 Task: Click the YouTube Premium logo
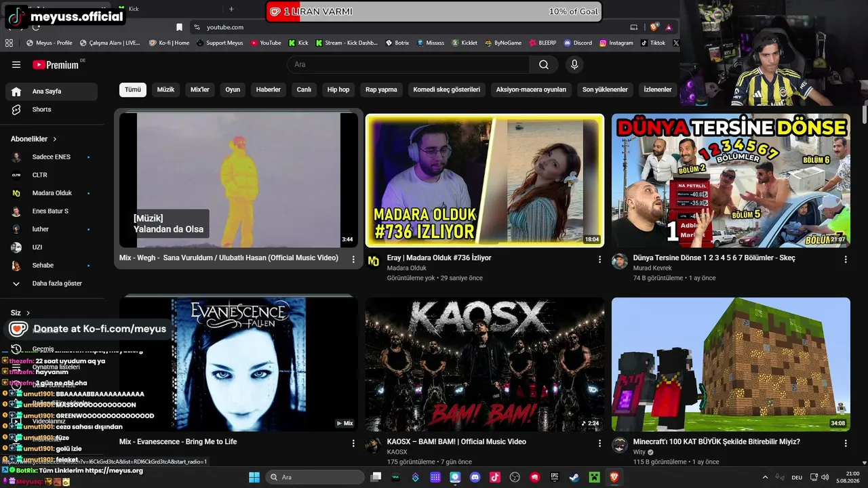(x=56, y=64)
